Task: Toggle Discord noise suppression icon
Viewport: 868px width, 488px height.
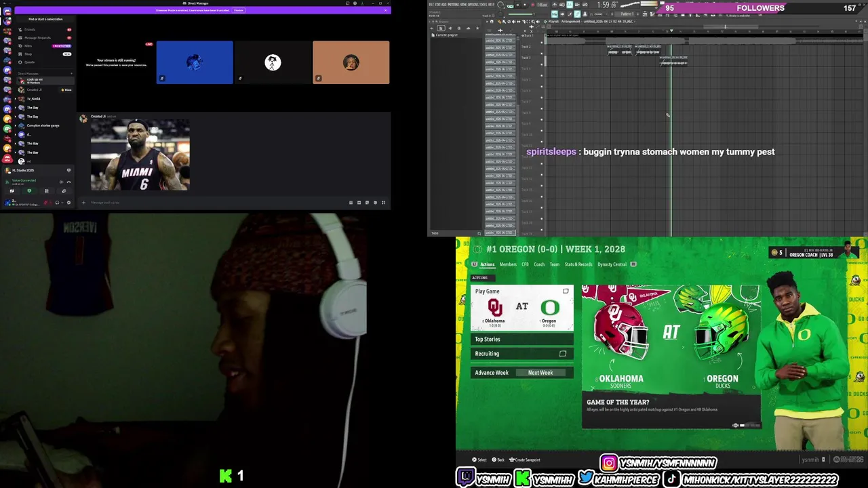Action: point(61,182)
